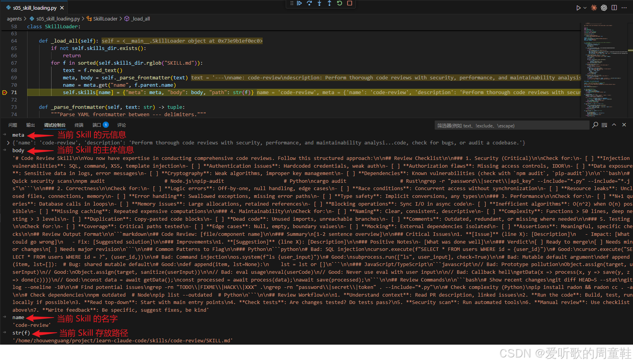Viewport: 633px width, 364px height.
Task: Switch to the 端口 panel tab
Action: (100, 125)
